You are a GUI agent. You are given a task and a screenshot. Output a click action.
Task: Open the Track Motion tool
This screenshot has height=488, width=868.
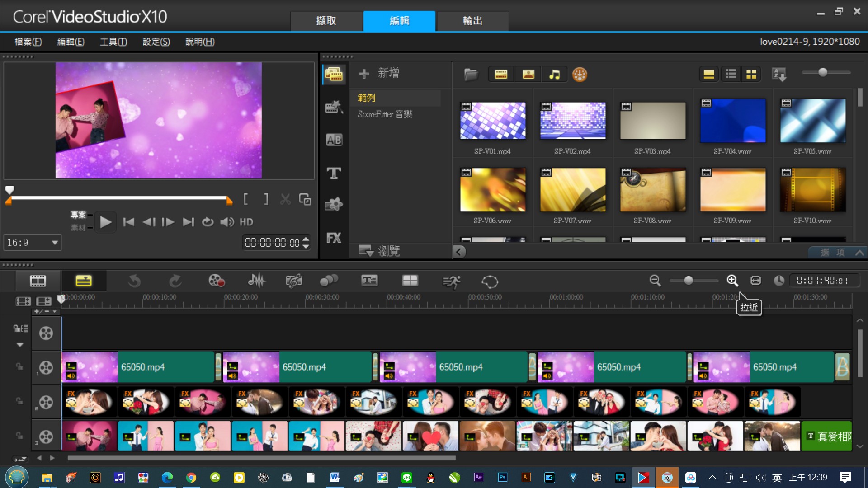[x=329, y=281]
